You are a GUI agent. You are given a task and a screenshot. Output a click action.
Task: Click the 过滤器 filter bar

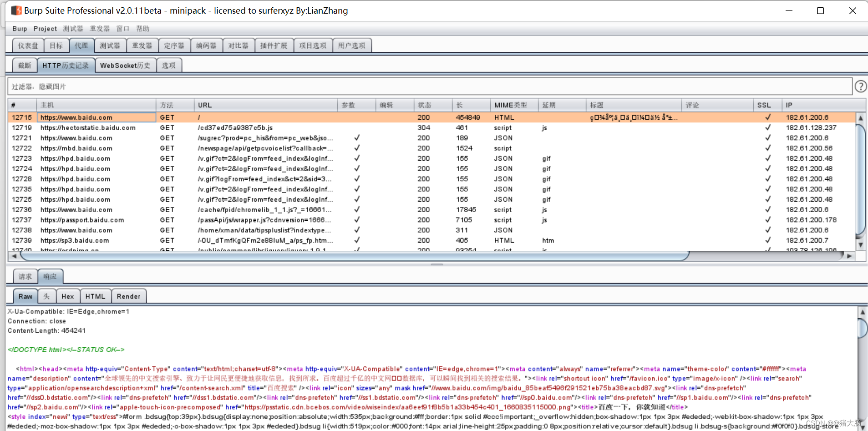(x=430, y=86)
